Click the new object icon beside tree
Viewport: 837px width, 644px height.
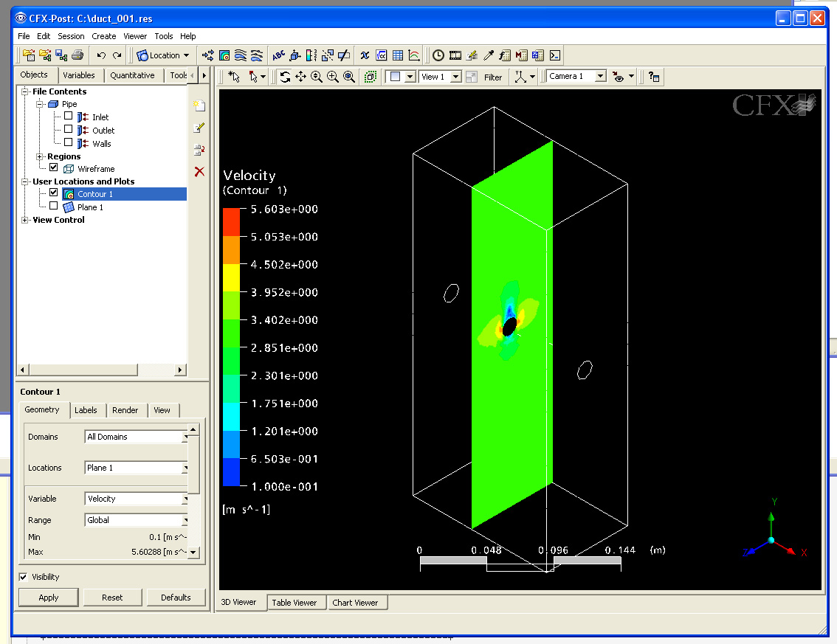tap(199, 105)
